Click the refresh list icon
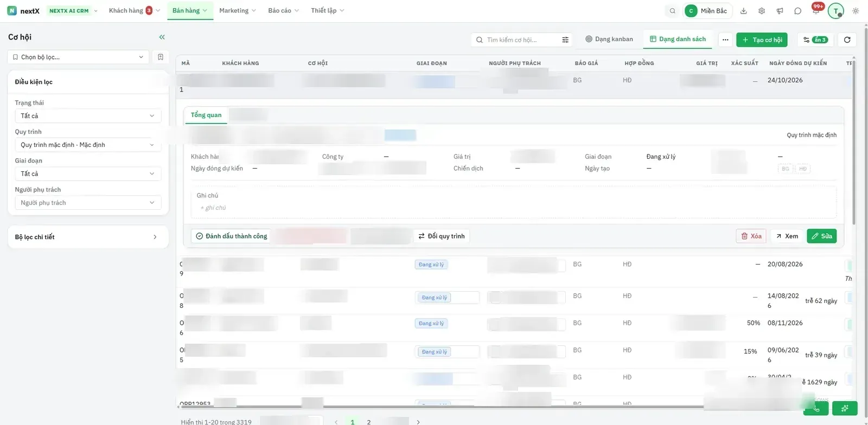The image size is (868, 425). click(x=847, y=40)
